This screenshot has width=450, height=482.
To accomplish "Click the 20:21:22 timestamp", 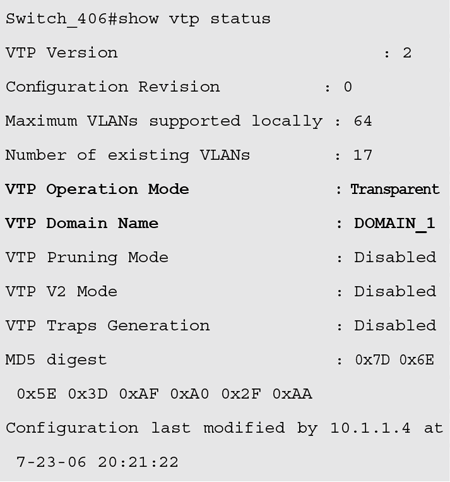I will tap(138, 462).
